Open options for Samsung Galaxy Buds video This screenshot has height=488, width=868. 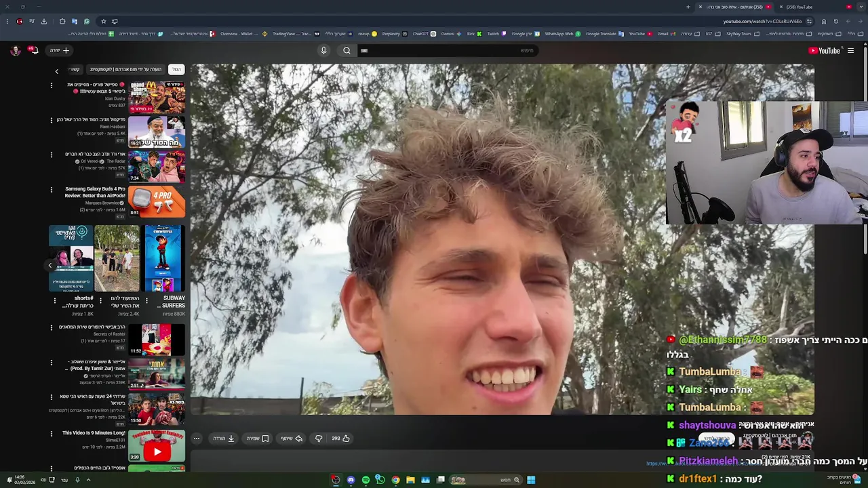click(51, 190)
